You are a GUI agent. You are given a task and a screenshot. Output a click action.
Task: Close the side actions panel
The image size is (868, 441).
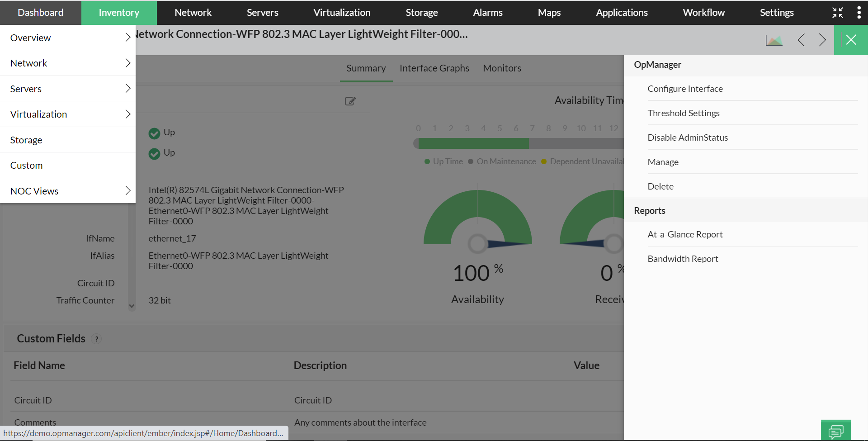[851, 40]
